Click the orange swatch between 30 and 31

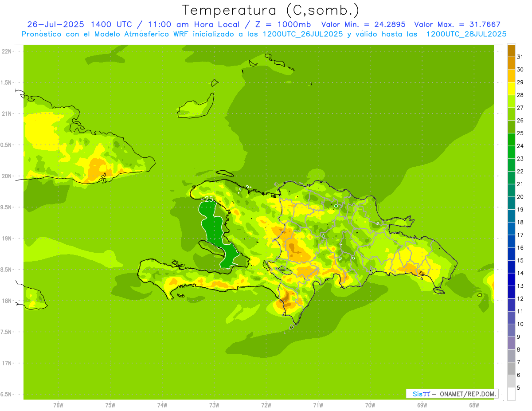pyautogui.click(x=511, y=63)
